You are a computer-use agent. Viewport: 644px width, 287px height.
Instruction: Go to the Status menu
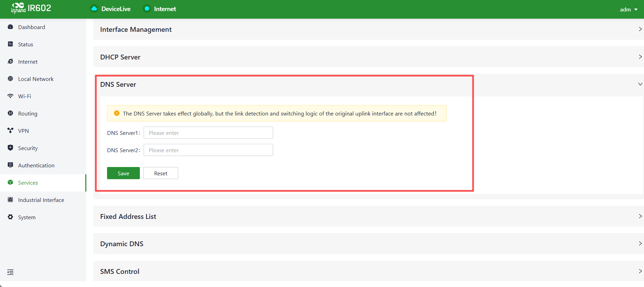click(x=43, y=44)
